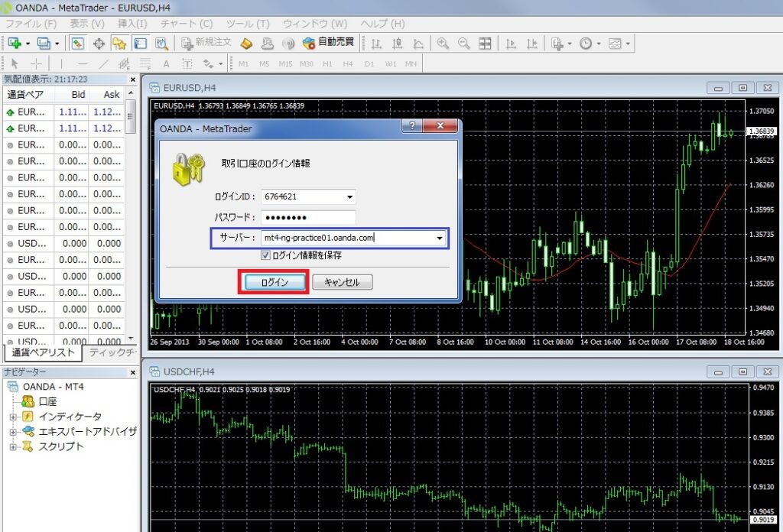
Task: Open the ツール (T) menu
Action: pos(249,24)
